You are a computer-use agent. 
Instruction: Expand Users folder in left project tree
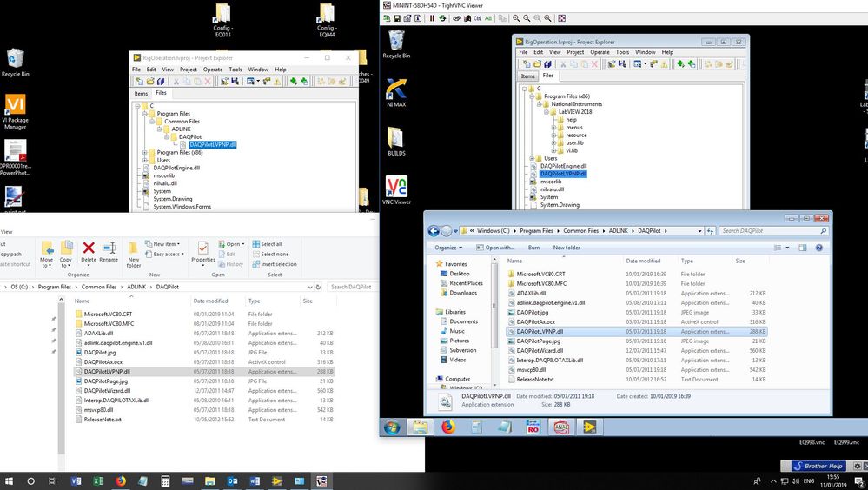coord(145,160)
